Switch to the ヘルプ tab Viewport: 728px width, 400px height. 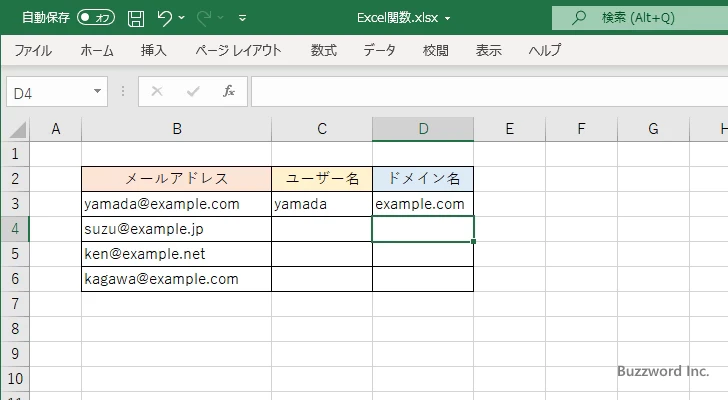click(x=545, y=50)
